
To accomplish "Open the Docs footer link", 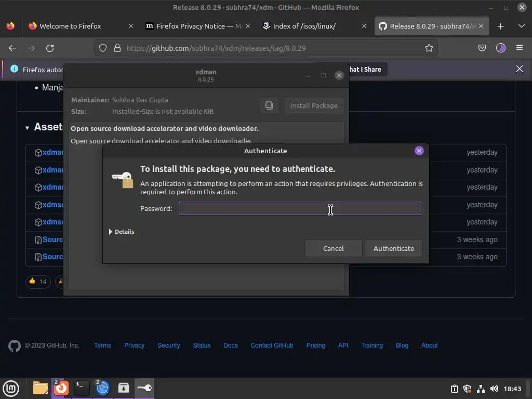I will 230,345.
